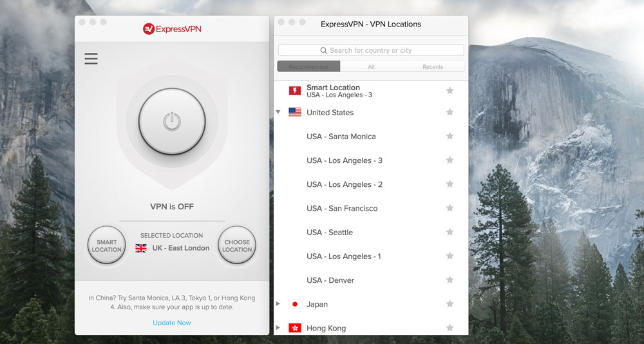
Task: Click the magnifier icon in search field
Action: [x=324, y=50]
